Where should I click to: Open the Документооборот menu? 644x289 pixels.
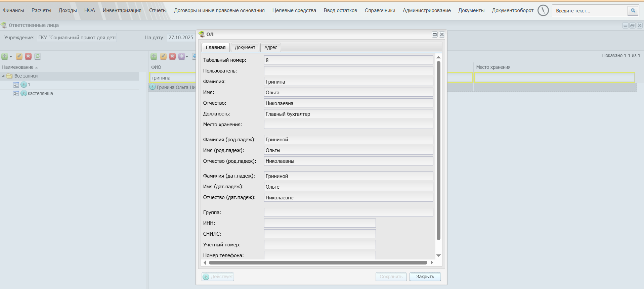click(513, 10)
